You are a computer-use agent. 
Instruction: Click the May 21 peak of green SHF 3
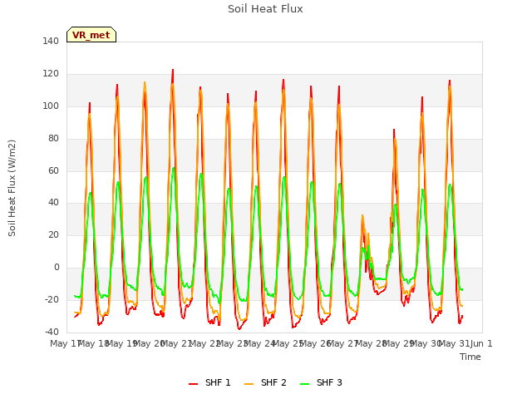click(174, 168)
